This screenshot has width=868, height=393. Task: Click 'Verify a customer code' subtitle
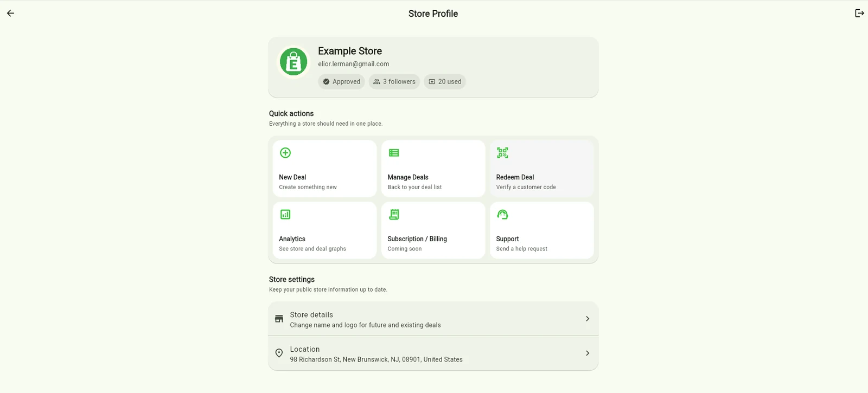pos(526,188)
